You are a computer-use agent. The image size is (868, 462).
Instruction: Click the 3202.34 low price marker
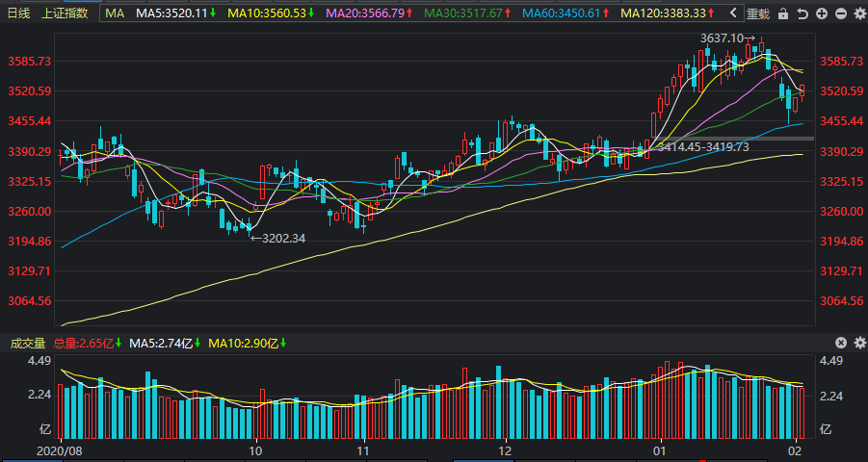click(277, 239)
